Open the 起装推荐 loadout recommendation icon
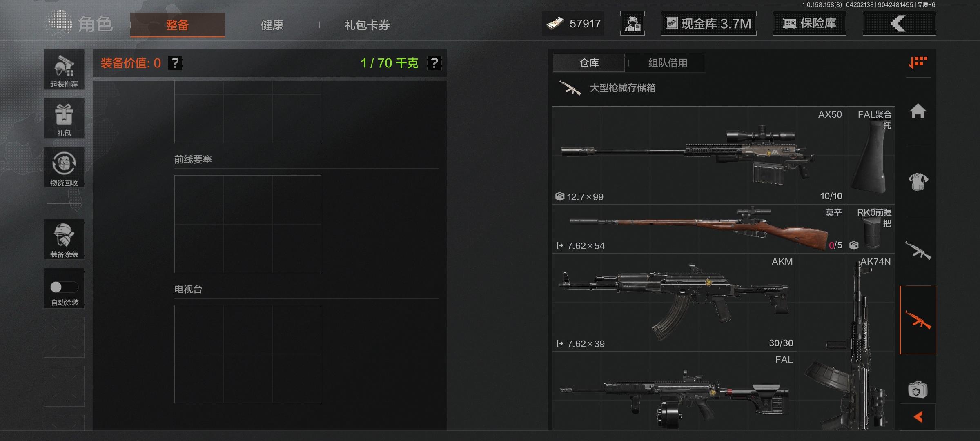980x441 pixels. point(64,69)
